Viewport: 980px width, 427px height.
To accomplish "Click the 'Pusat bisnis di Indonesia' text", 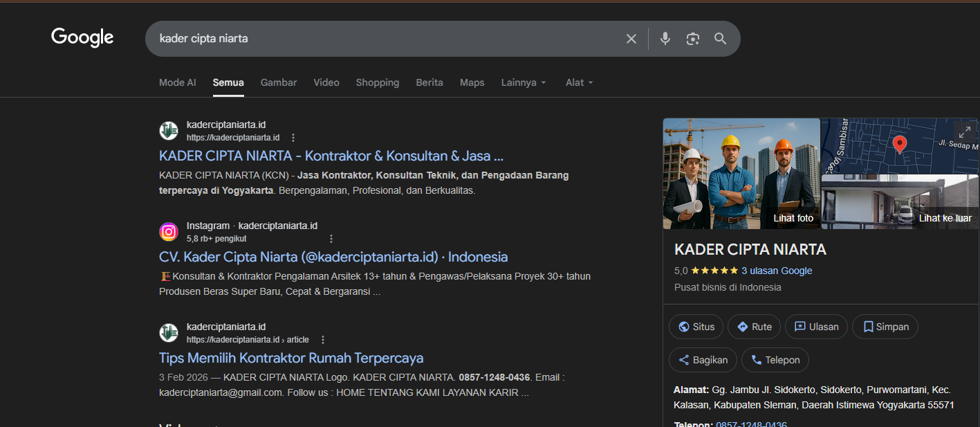I will pyautogui.click(x=728, y=287).
